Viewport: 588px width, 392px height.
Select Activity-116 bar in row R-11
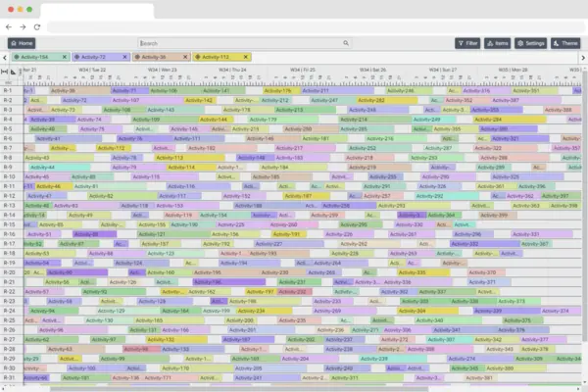[x=198, y=186]
